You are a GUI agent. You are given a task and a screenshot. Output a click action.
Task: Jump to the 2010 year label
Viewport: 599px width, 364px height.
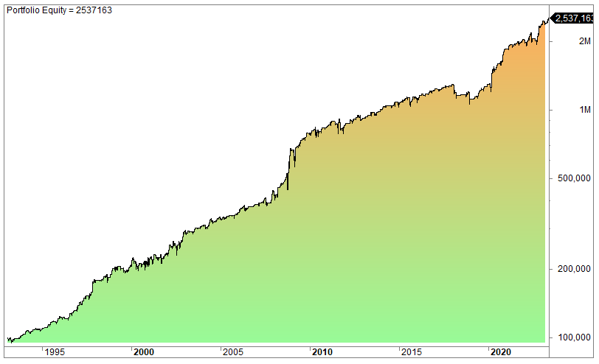point(323,352)
